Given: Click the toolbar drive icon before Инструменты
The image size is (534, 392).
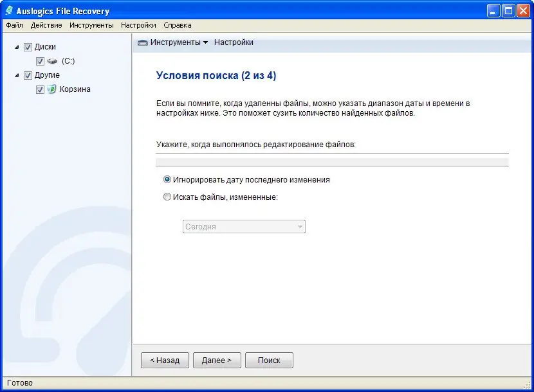Looking at the screenshot, I should [142, 42].
